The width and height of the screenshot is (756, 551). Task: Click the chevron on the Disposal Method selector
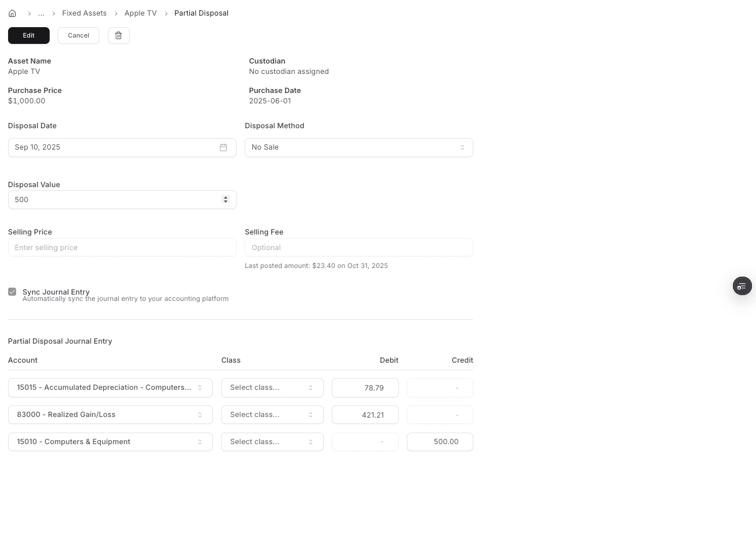(x=462, y=147)
